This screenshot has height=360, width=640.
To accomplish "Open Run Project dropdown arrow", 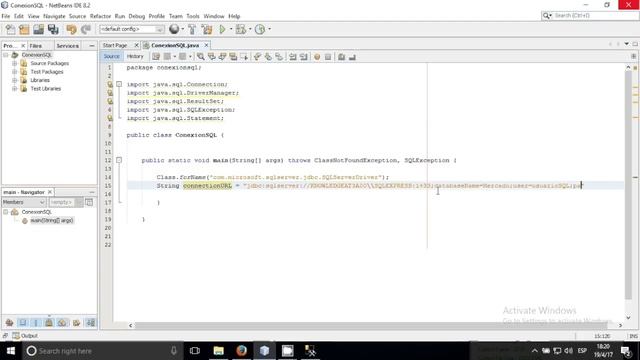I will [x=231, y=29].
